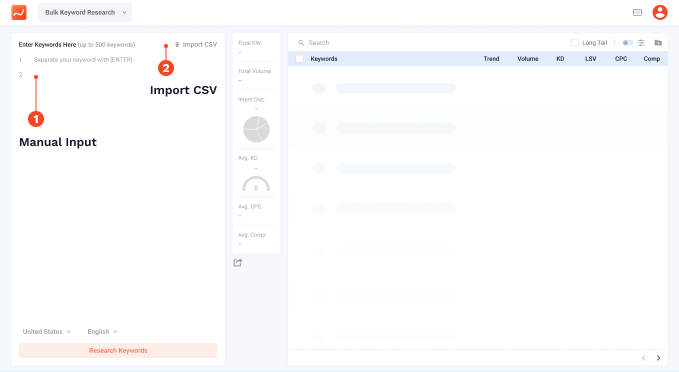Sort by LSV column header
Viewport: 679px width, 372px height.
click(x=591, y=59)
